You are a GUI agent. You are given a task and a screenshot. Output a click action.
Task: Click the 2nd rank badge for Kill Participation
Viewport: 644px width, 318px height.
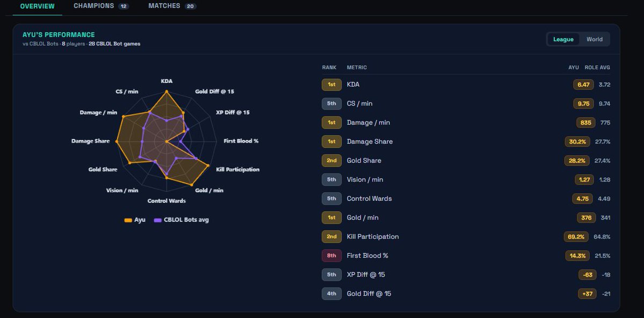click(332, 236)
